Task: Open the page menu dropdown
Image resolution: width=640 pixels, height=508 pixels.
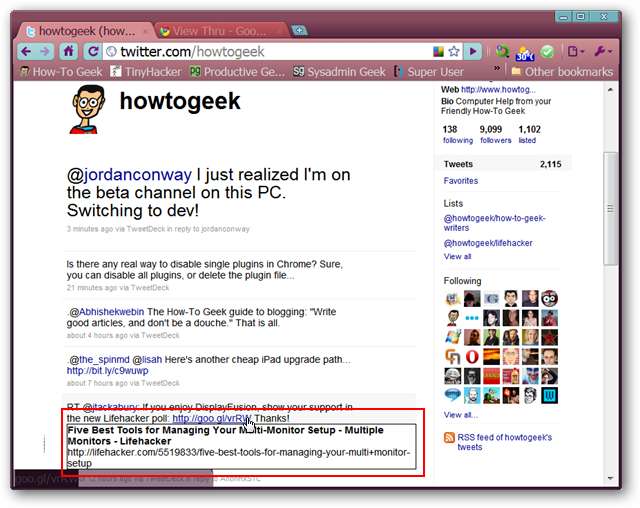Action: [x=576, y=51]
